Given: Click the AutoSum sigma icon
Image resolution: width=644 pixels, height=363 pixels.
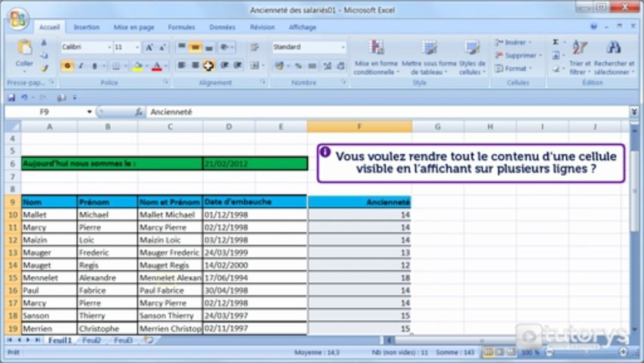Looking at the screenshot, I should pyautogui.click(x=555, y=42).
